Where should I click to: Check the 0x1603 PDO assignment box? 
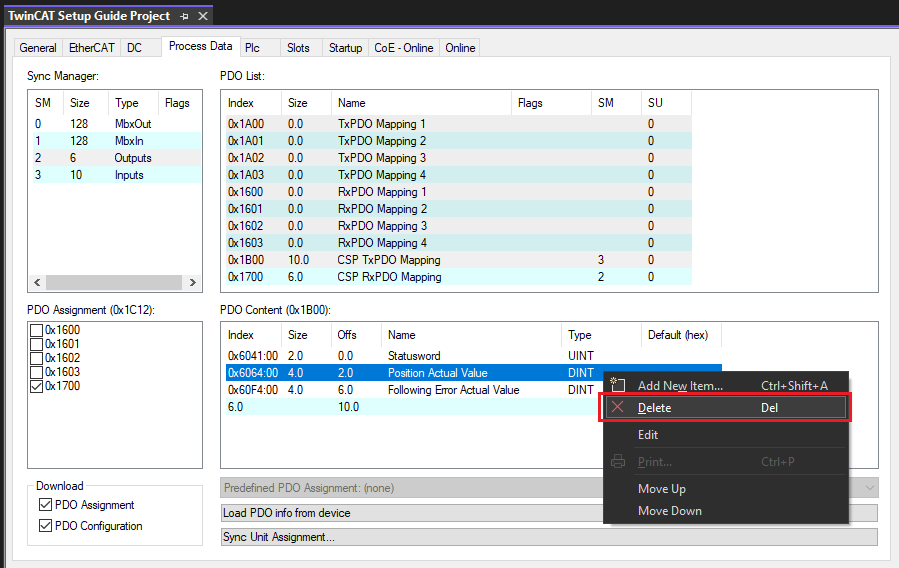click(x=36, y=372)
